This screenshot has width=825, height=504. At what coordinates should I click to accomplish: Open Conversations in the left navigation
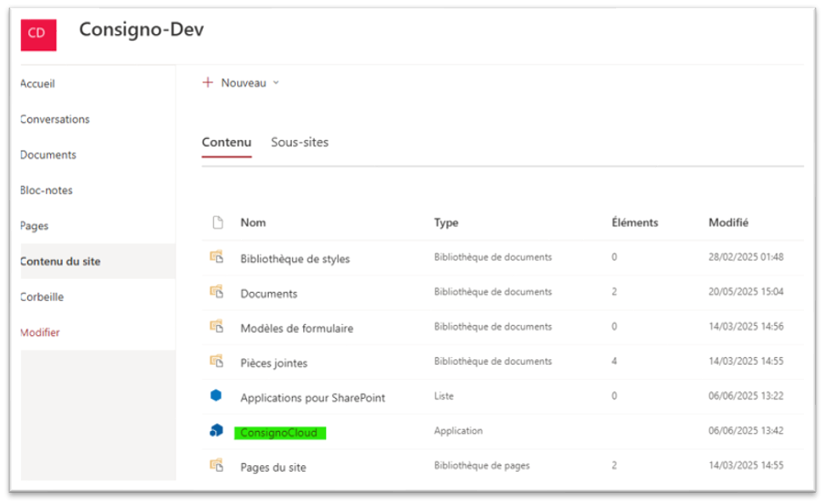click(x=54, y=120)
